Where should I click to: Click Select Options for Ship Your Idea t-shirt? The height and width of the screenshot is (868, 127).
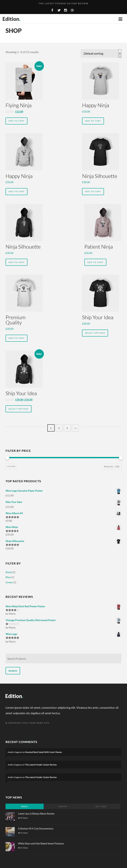coord(95,333)
